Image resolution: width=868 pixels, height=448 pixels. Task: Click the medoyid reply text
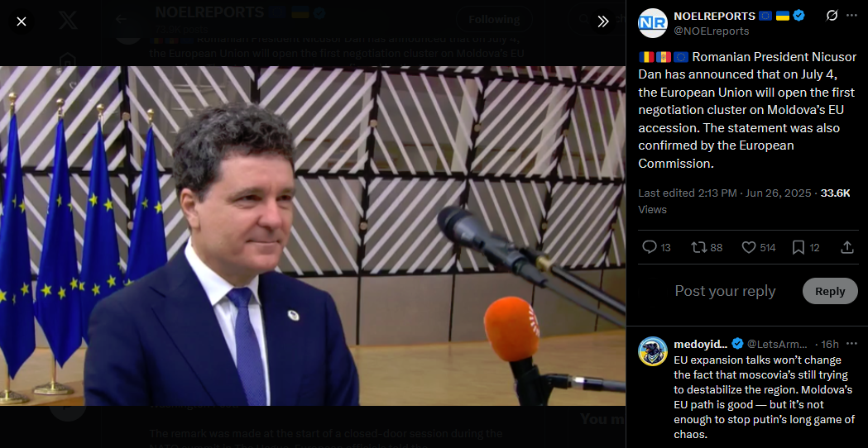764,397
